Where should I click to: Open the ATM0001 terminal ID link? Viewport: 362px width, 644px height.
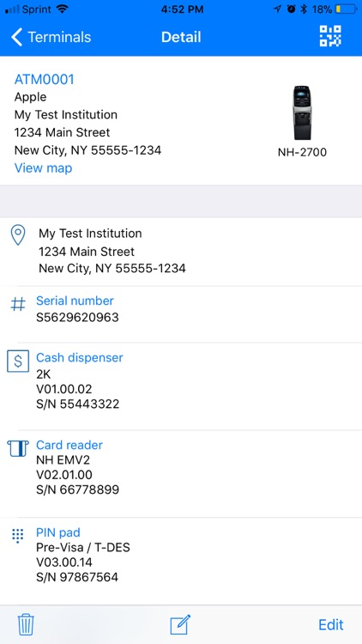click(45, 79)
